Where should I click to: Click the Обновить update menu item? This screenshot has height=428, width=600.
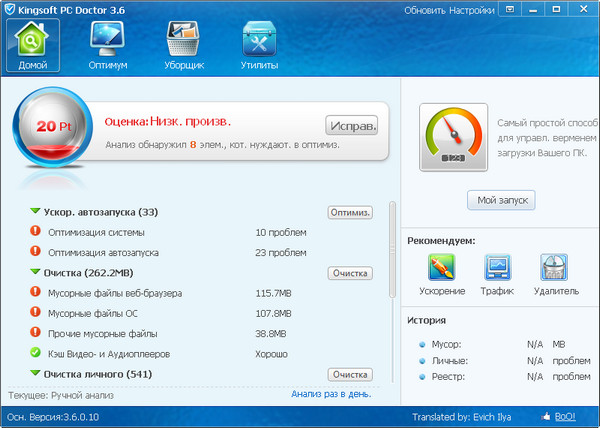click(426, 11)
